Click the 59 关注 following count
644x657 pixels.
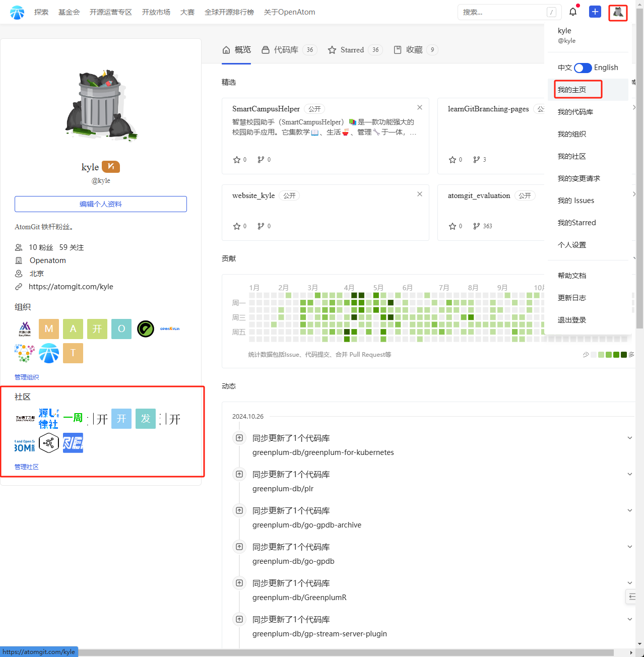72,247
